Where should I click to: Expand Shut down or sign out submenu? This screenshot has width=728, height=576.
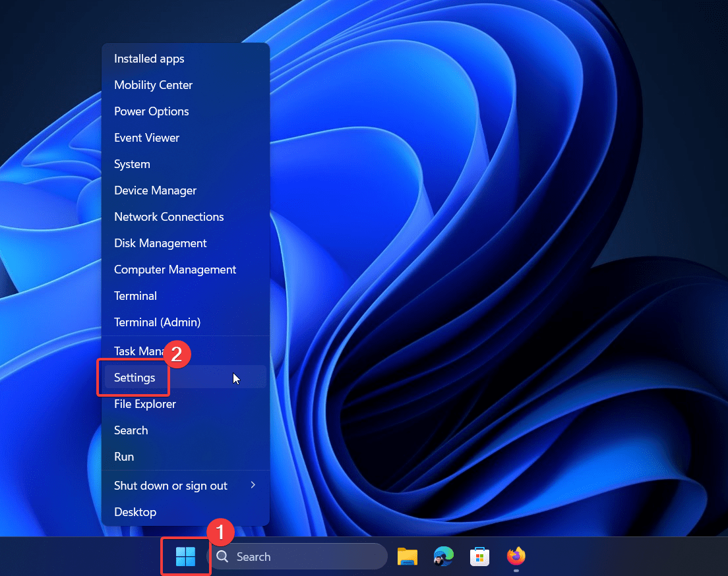(253, 486)
